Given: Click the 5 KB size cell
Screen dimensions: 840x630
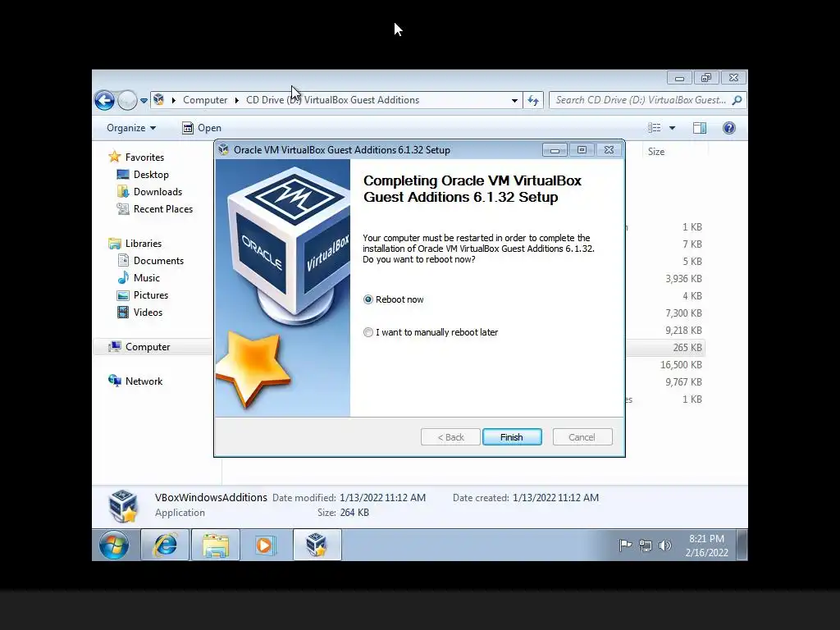Looking at the screenshot, I should click(x=692, y=262).
